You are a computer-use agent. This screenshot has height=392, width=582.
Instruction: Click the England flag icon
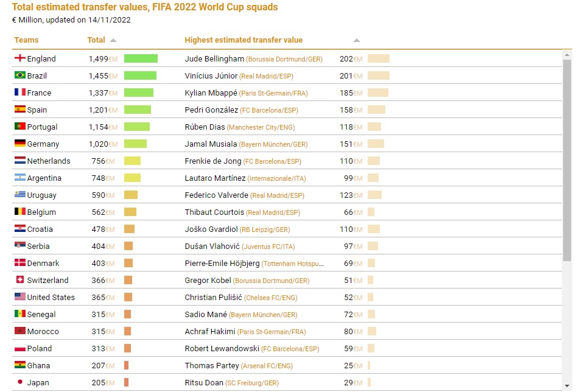pos(19,58)
